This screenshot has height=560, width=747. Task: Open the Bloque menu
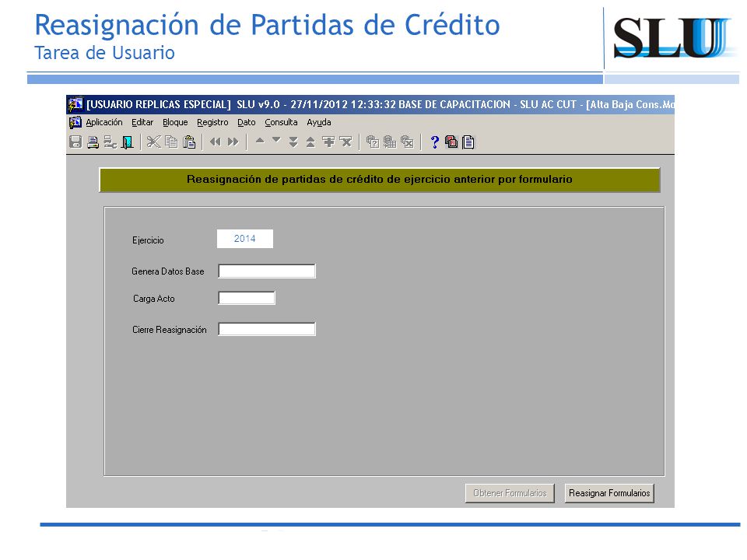(175, 122)
